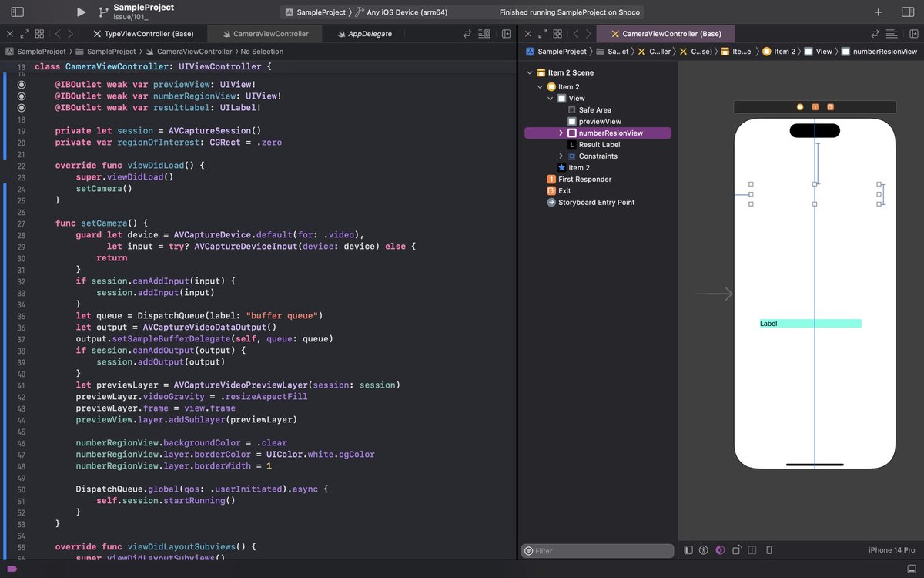Toggle the inspector panel button
Viewport: 924px width, 578px height.
(x=907, y=12)
